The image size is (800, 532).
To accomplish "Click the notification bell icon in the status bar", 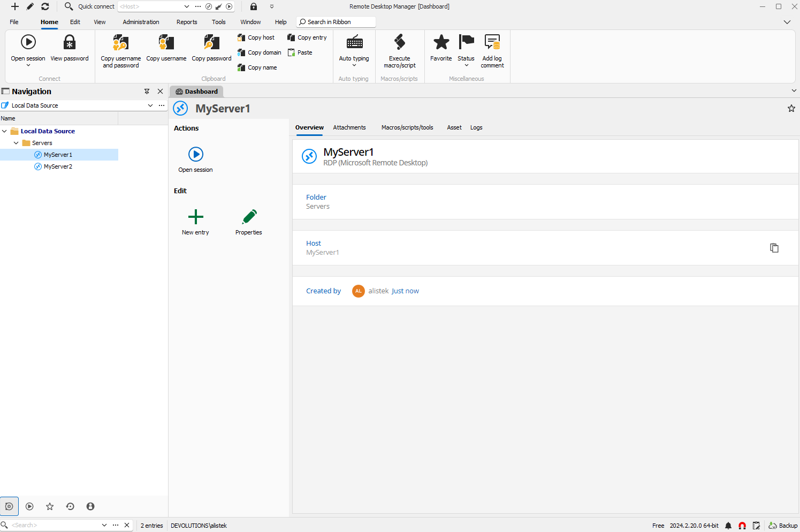I will 728,526.
